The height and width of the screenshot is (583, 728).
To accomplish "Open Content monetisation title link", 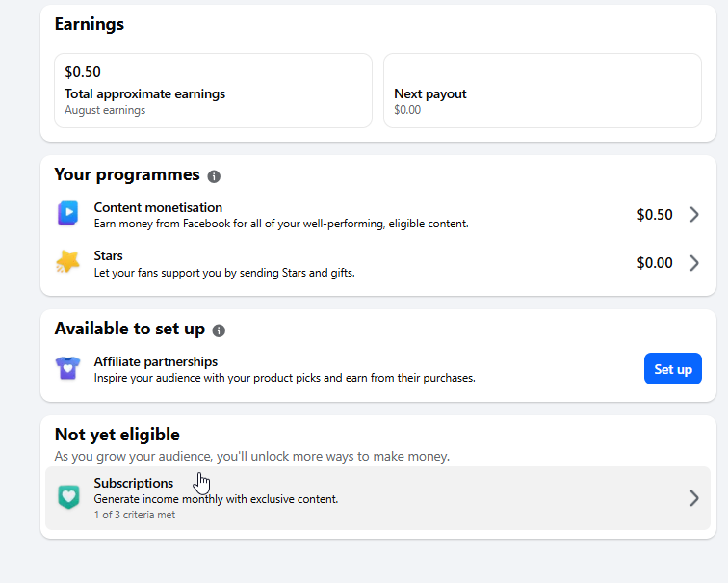I will (x=158, y=207).
